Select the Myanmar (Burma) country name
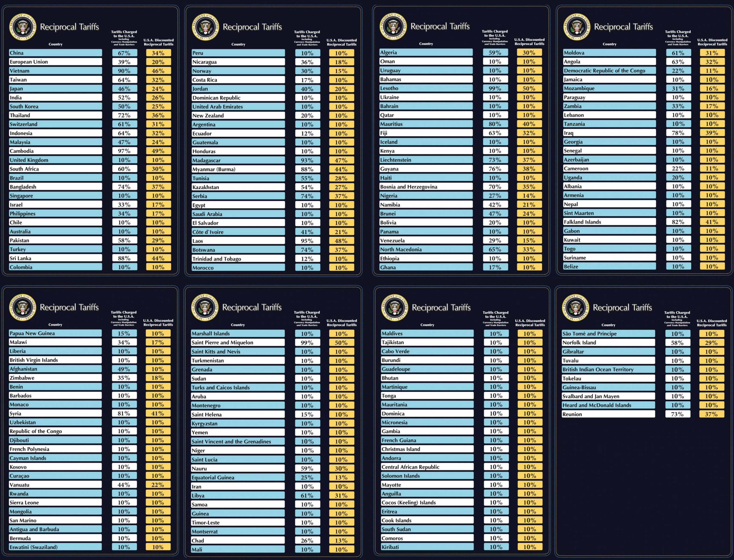 coord(238,169)
